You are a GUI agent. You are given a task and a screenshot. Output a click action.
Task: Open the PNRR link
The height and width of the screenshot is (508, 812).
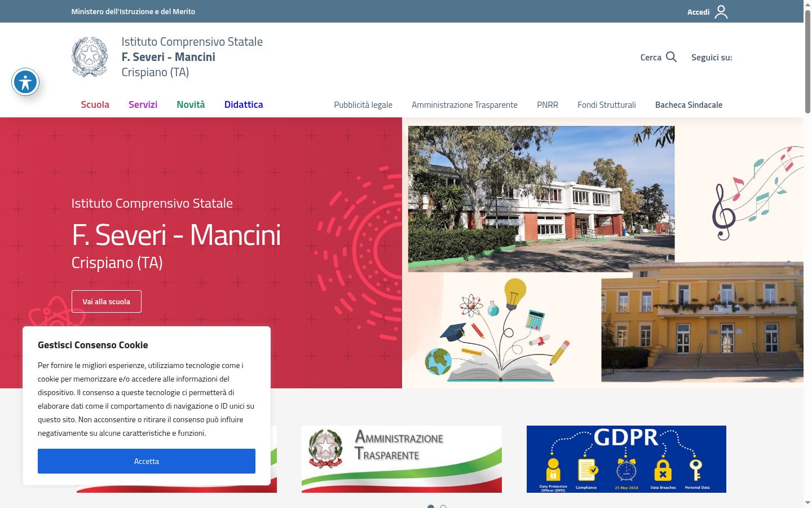(x=548, y=105)
